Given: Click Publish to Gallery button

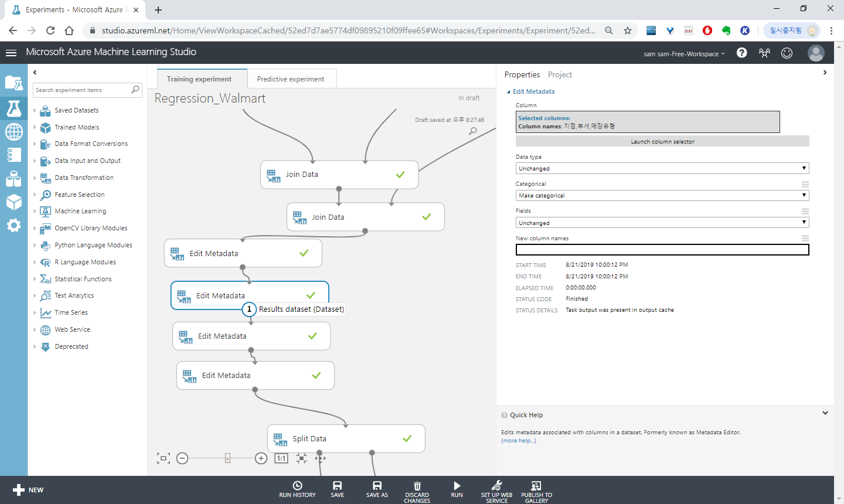Looking at the screenshot, I should tap(536, 492).
